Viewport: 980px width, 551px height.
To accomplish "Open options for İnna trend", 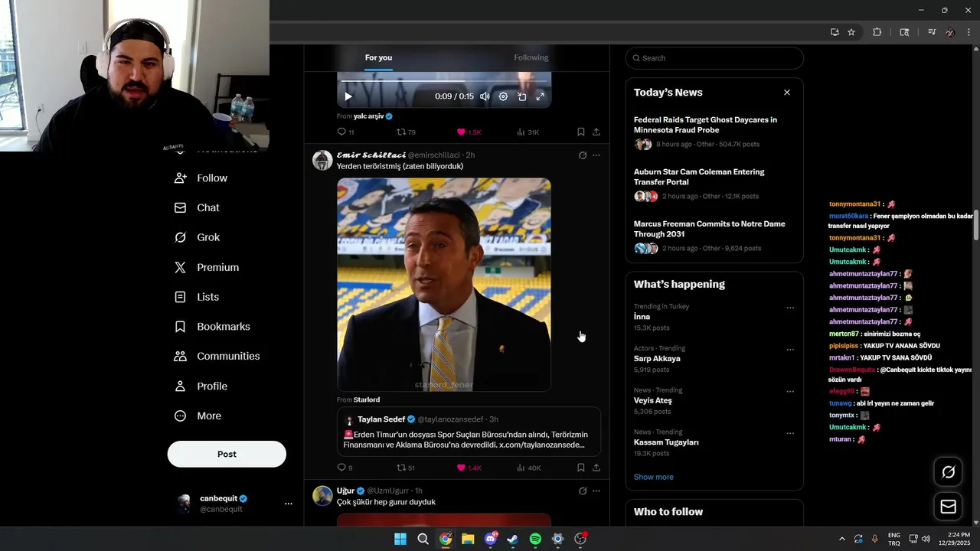I will click(x=790, y=308).
